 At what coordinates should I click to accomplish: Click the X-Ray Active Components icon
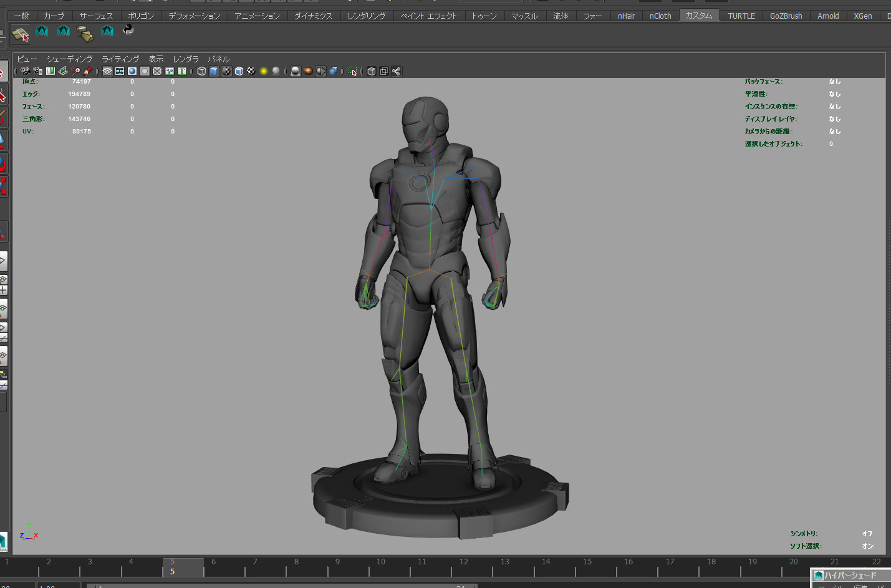click(383, 71)
